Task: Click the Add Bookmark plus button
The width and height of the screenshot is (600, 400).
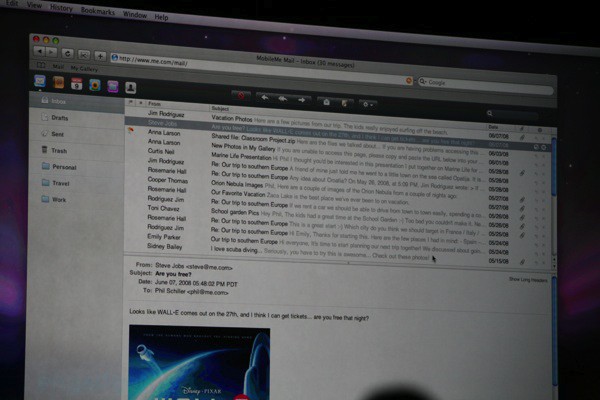Action: [x=100, y=56]
